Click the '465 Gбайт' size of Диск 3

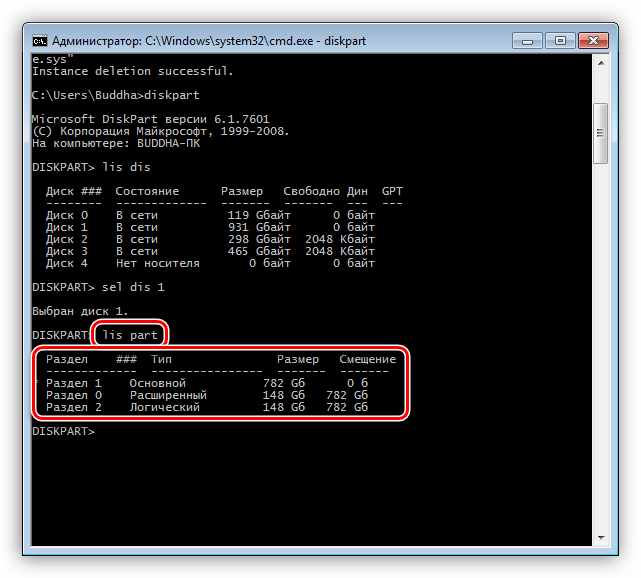[x=259, y=251]
